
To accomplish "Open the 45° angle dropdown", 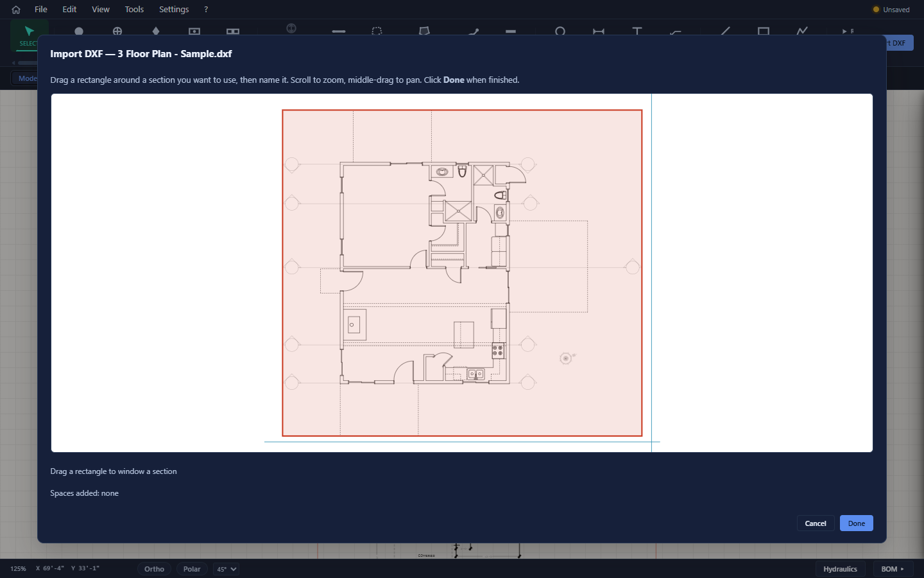I will (226, 569).
